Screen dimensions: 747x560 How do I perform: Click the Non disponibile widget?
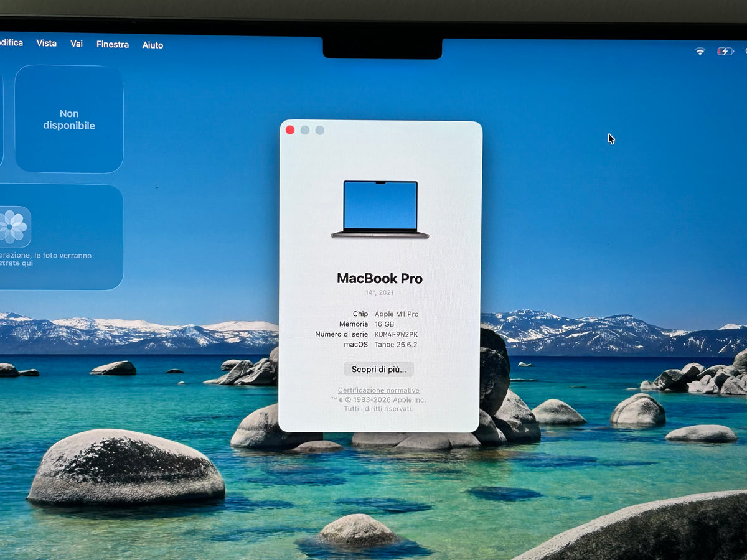pyautogui.click(x=69, y=119)
